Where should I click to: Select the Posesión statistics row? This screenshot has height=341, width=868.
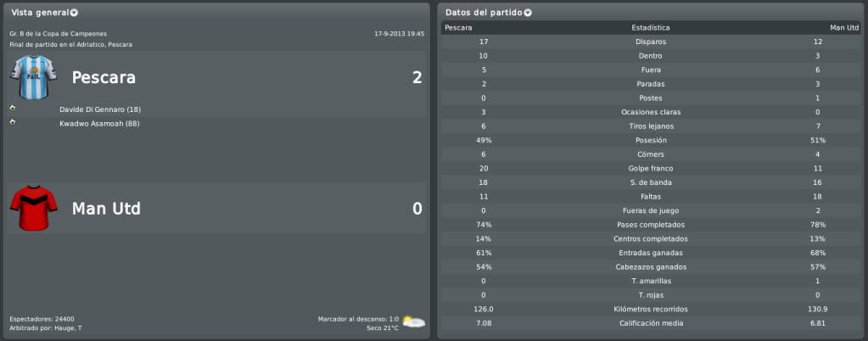coord(651,141)
